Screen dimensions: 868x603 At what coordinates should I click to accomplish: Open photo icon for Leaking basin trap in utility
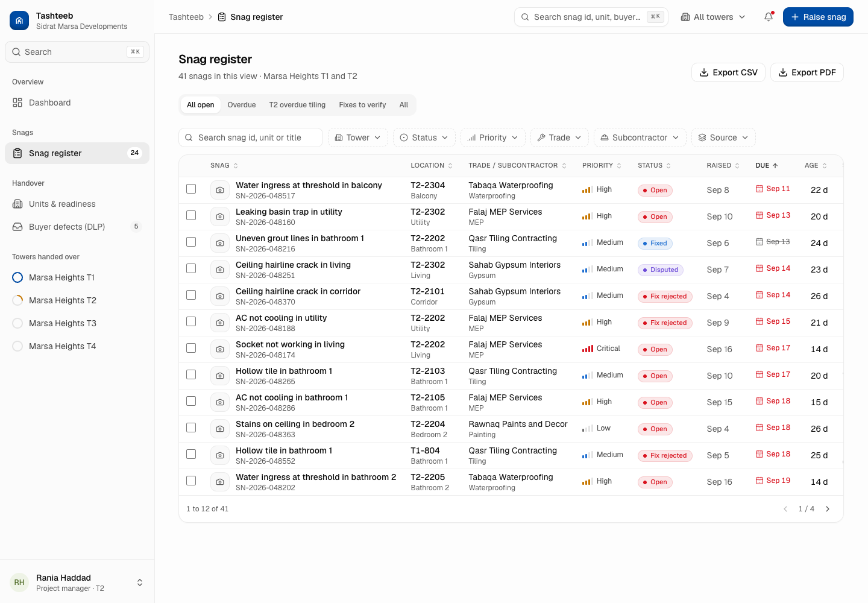[220, 216]
